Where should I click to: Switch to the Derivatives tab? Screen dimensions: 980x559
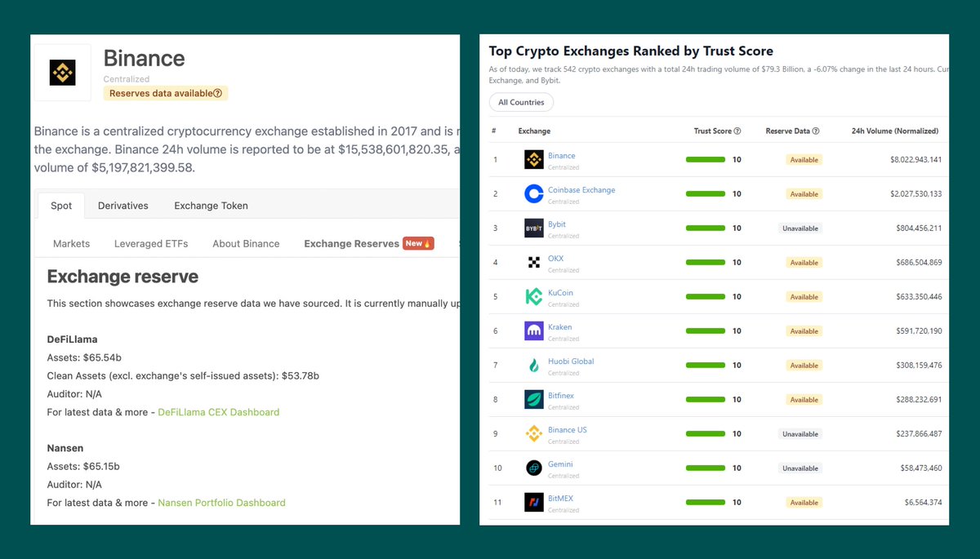coord(123,206)
